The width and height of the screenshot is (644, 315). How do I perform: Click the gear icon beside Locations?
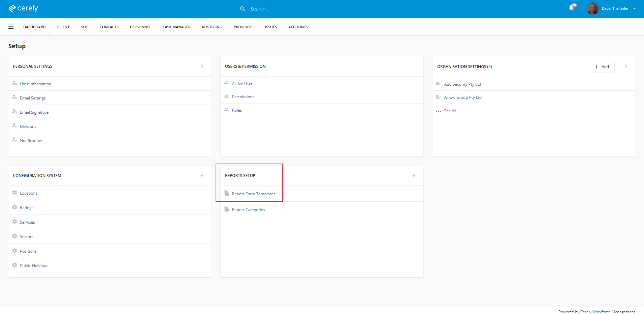tap(14, 193)
